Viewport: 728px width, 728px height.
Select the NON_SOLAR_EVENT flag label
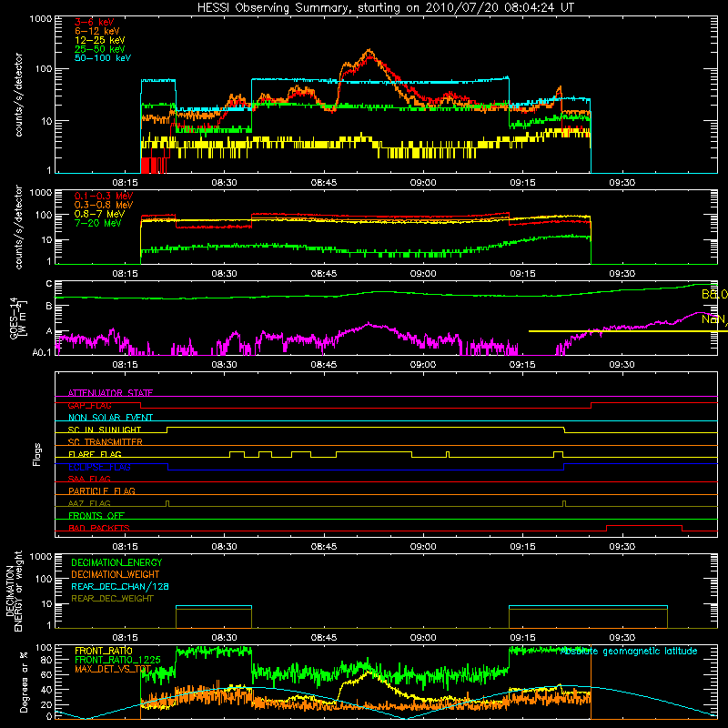pos(110,418)
